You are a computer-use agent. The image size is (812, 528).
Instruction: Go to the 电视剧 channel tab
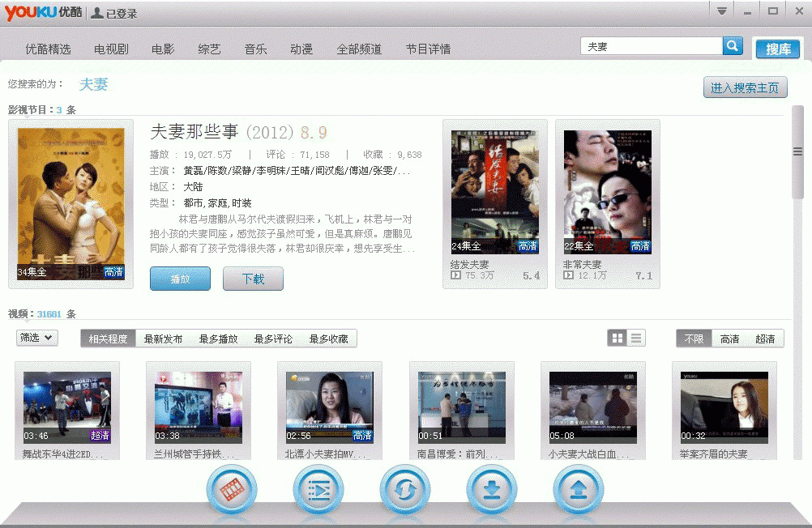coord(111,49)
